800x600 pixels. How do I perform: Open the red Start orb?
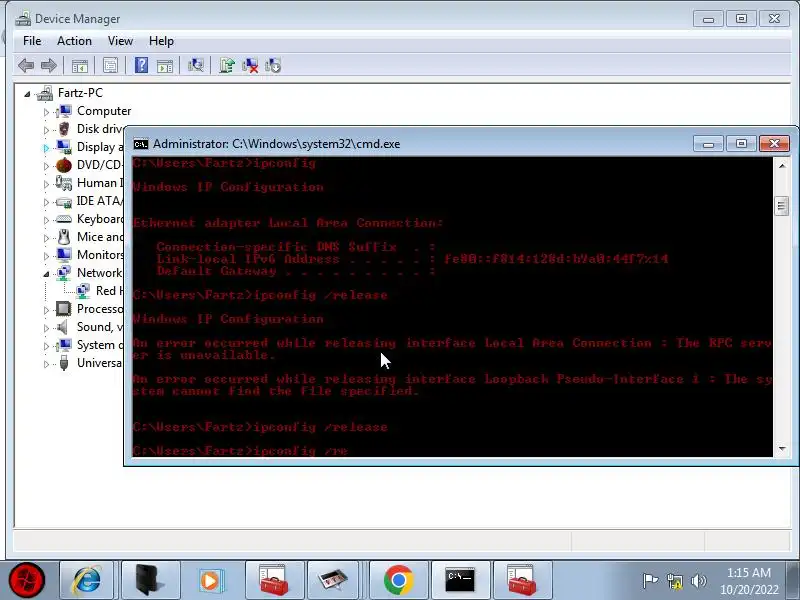pos(27,580)
